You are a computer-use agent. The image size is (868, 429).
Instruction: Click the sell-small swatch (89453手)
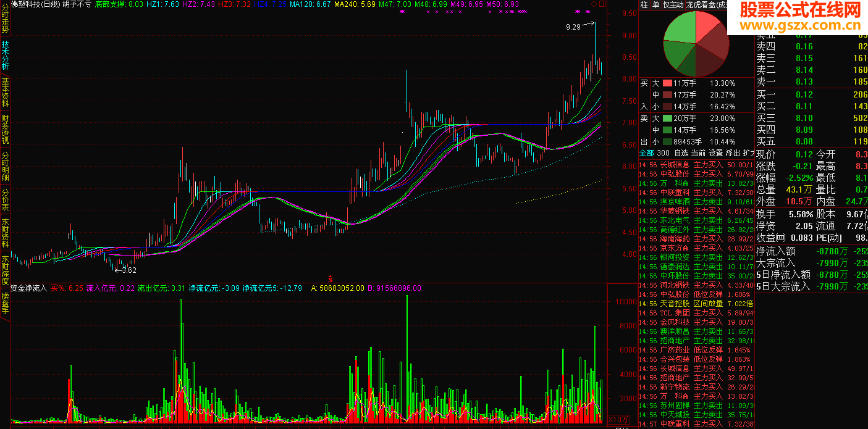tap(667, 142)
